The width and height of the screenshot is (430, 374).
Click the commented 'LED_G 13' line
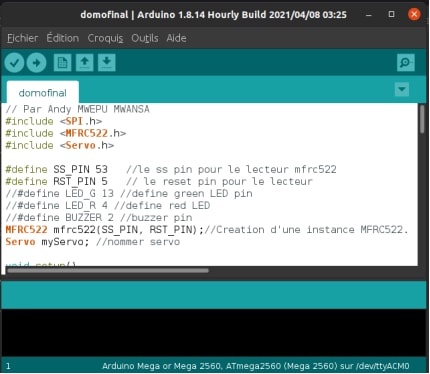click(x=129, y=193)
